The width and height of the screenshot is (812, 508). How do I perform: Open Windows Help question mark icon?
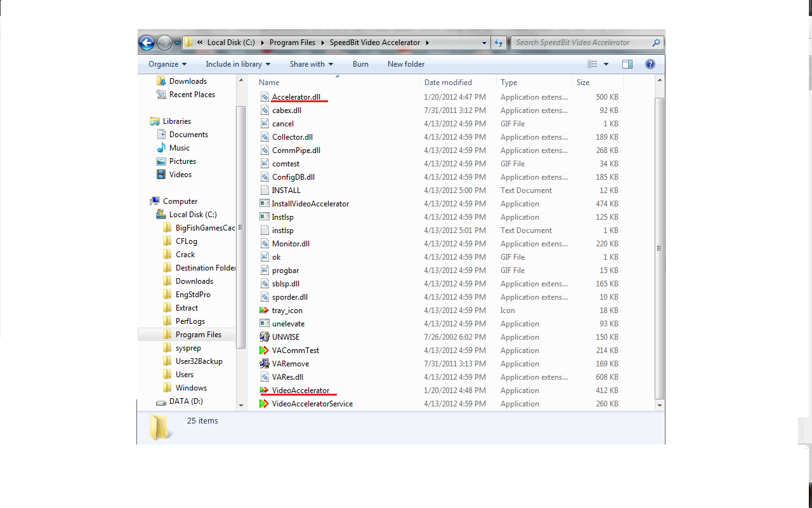650,64
